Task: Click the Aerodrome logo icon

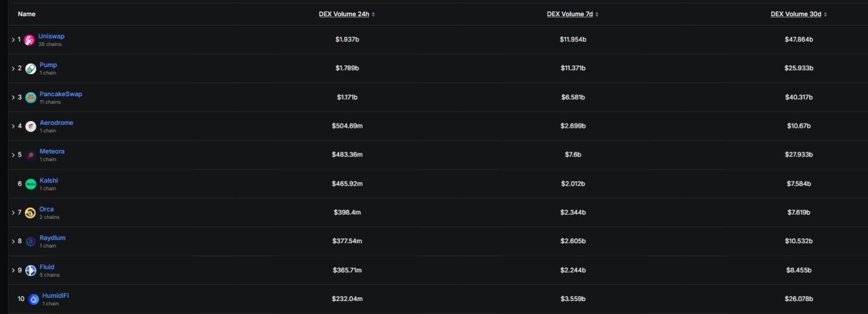Action: (x=30, y=126)
